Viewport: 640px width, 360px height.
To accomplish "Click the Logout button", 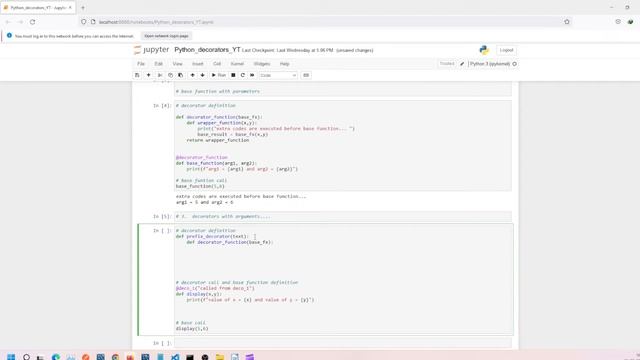I will [506, 50].
